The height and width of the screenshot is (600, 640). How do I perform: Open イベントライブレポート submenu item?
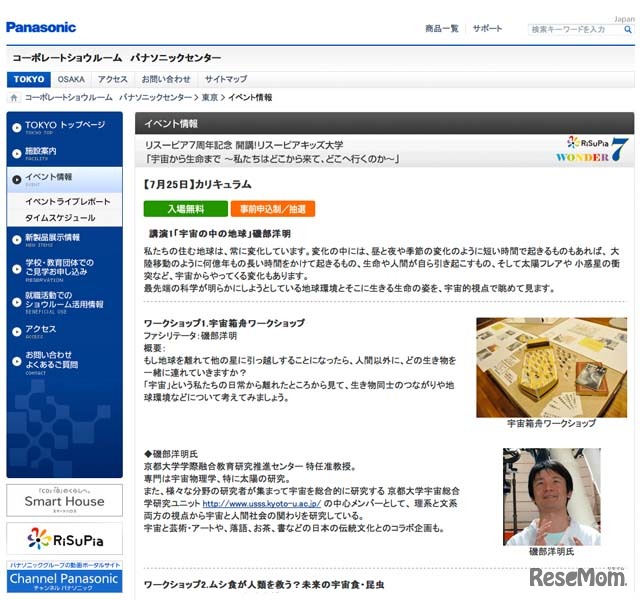[x=67, y=202]
